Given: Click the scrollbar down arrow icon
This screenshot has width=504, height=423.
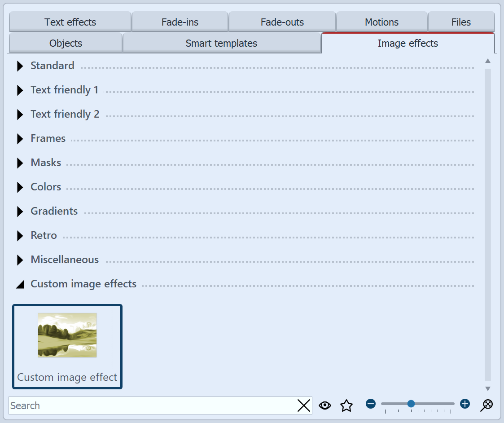Looking at the screenshot, I should [x=488, y=389].
